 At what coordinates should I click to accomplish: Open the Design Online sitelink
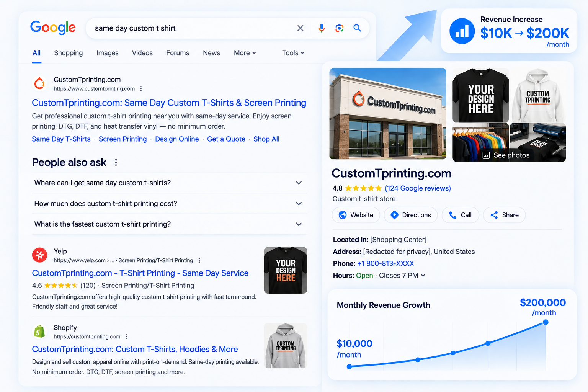[177, 139]
